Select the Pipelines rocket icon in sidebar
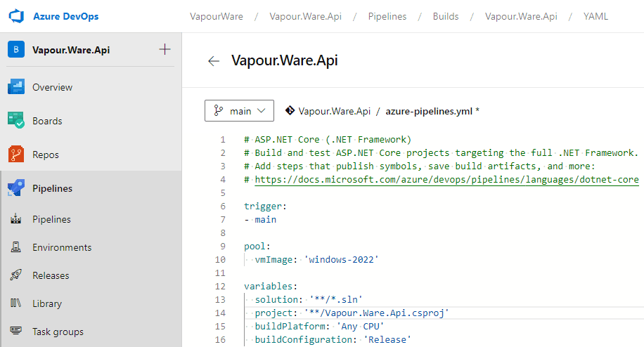 point(16,188)
